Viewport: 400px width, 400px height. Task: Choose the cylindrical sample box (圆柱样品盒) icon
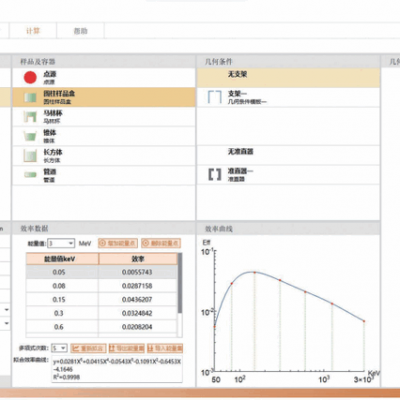coord(30,97)
